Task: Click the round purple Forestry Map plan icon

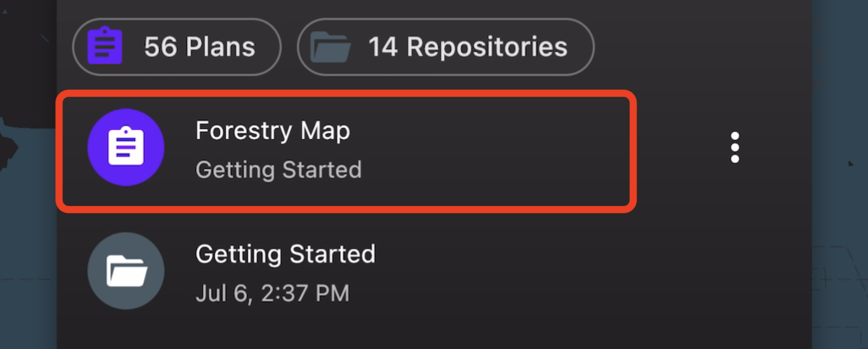Action: (126, 147)
